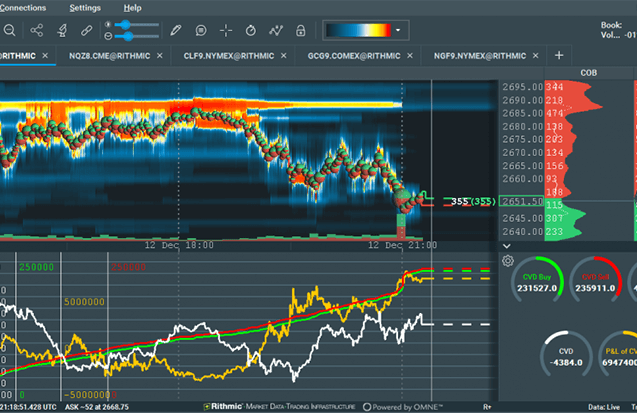
Task: Open the Help menu
Action: 132,8
